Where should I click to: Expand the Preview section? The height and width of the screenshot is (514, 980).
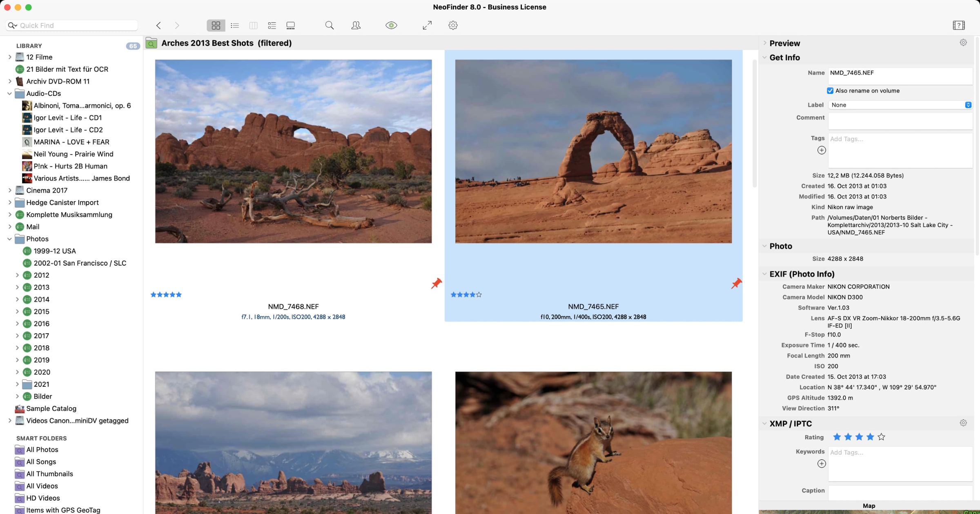[x=764, y=43]
